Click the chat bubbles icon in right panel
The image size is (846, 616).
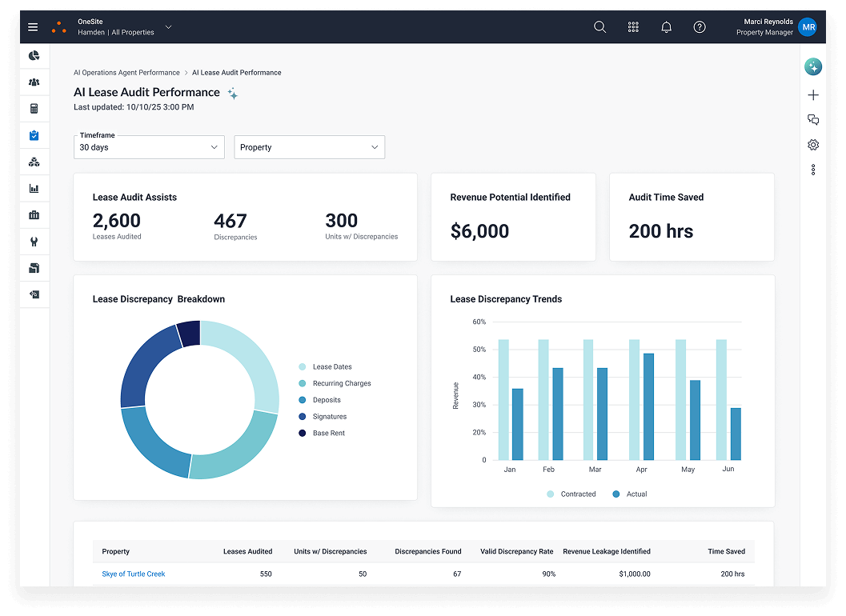(813, 120)
